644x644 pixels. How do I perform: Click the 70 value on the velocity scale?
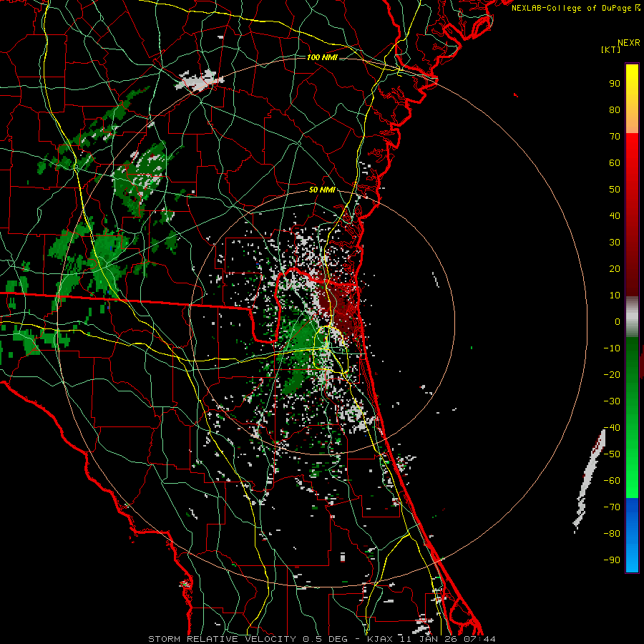(x=615, y=137)
